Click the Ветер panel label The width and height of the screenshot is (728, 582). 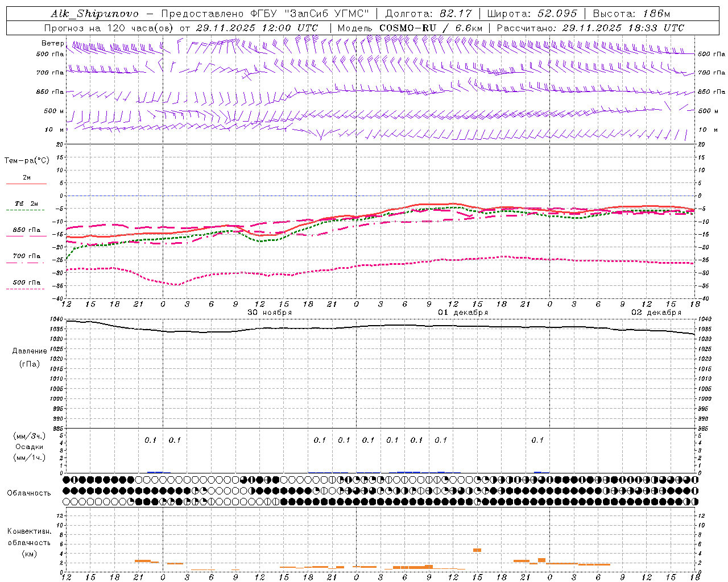(52, 43)
